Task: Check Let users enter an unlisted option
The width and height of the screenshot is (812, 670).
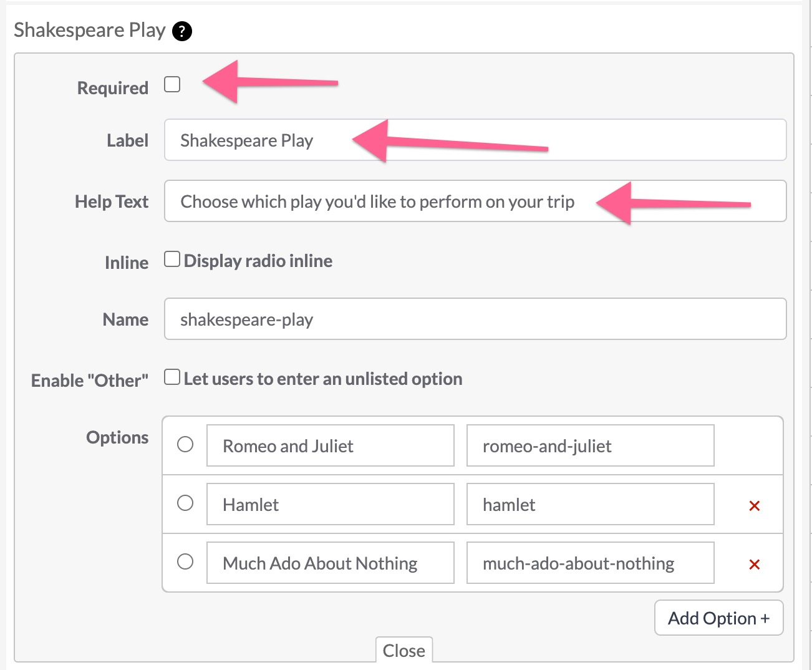Action: tap(172, 377)
